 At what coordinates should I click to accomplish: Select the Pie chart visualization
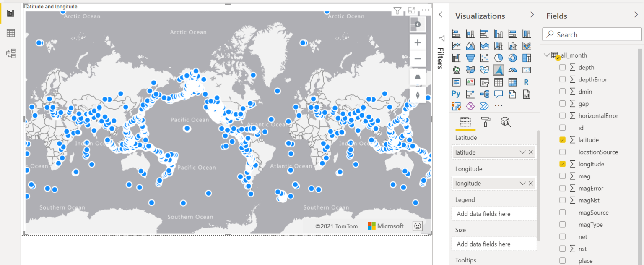tap(498, 58)
